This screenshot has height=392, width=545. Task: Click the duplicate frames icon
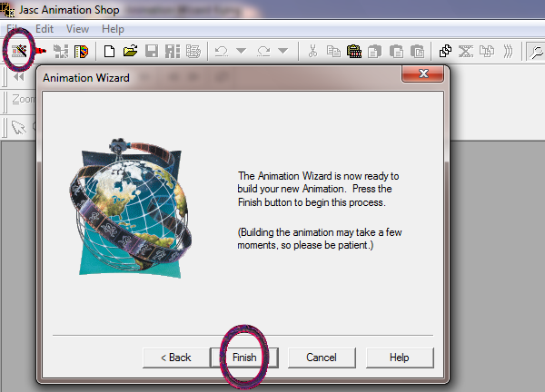point(487,52)
